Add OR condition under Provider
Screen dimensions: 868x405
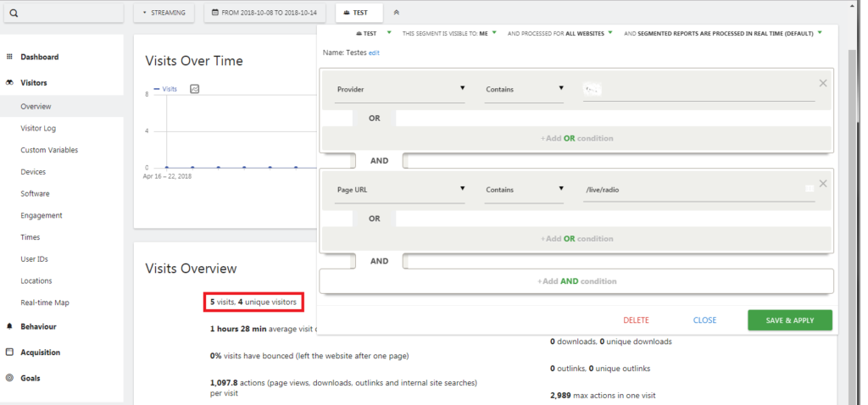pyautogui.click(x=576, y=138)
